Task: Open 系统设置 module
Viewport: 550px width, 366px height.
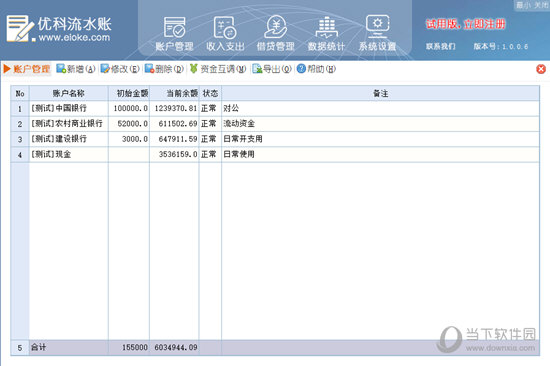Action: point(377,34)
